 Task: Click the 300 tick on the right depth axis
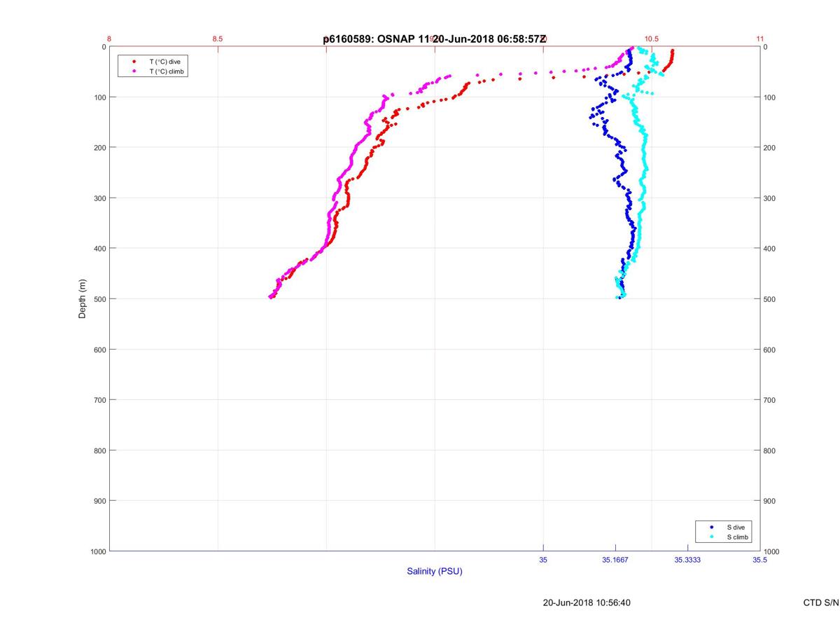[x=770, y=198]
